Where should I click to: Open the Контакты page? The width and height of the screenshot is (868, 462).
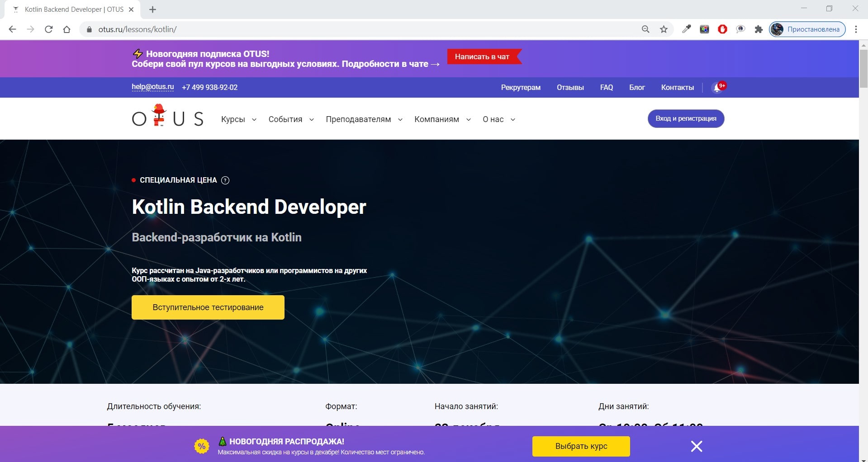click(677, 87)
